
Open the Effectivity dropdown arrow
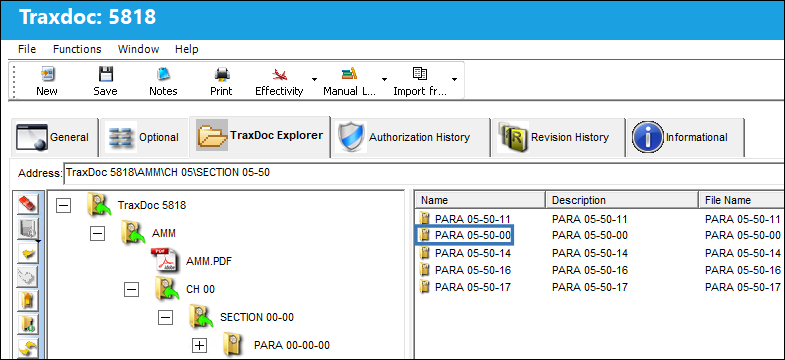click(x=314, y=80)
